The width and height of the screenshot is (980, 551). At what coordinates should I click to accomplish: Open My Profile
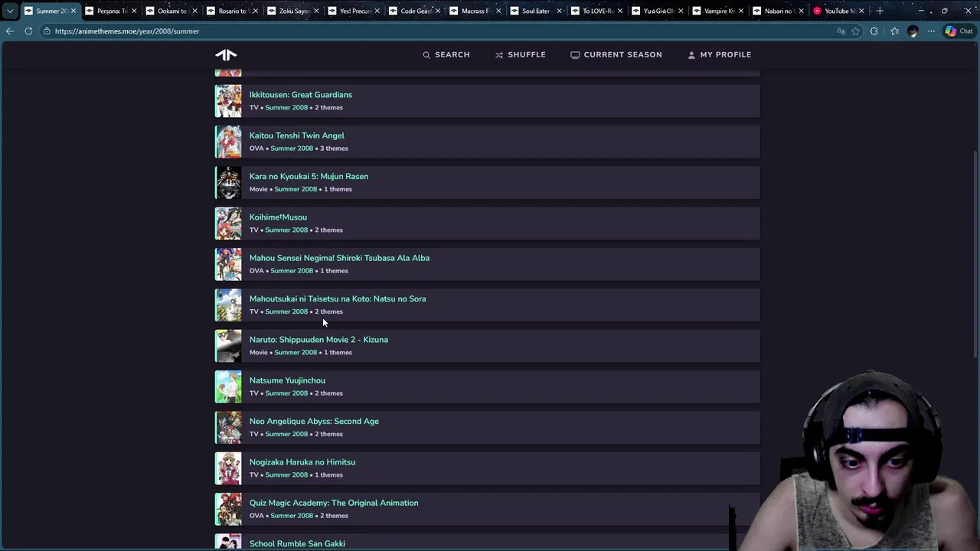(x=719, y=54)
